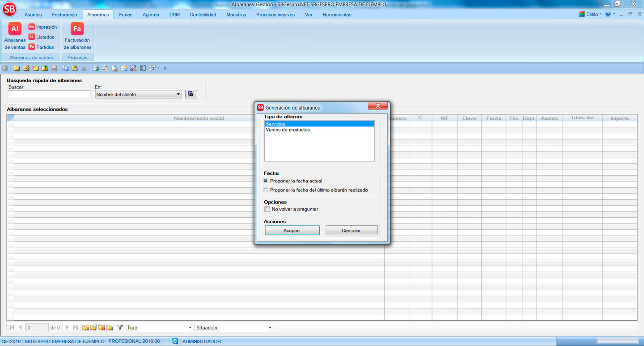Click the funnel filter icon

[x=120, y=328]
